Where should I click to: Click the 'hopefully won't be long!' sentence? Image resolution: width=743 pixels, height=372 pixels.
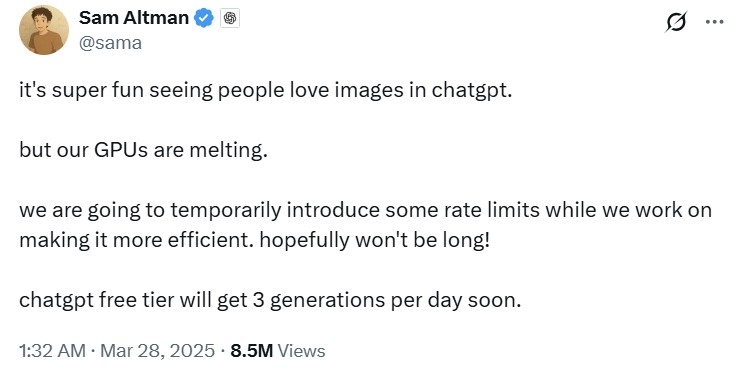coord(374,240)
